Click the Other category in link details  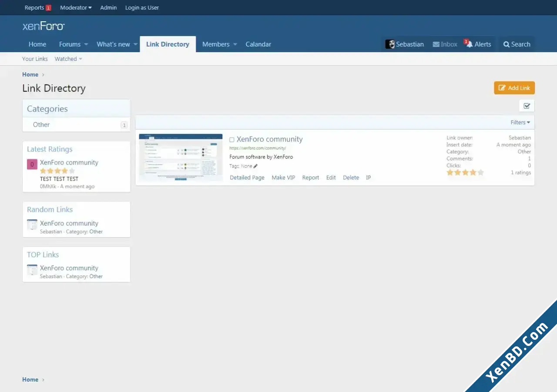[x=524, y=152]
